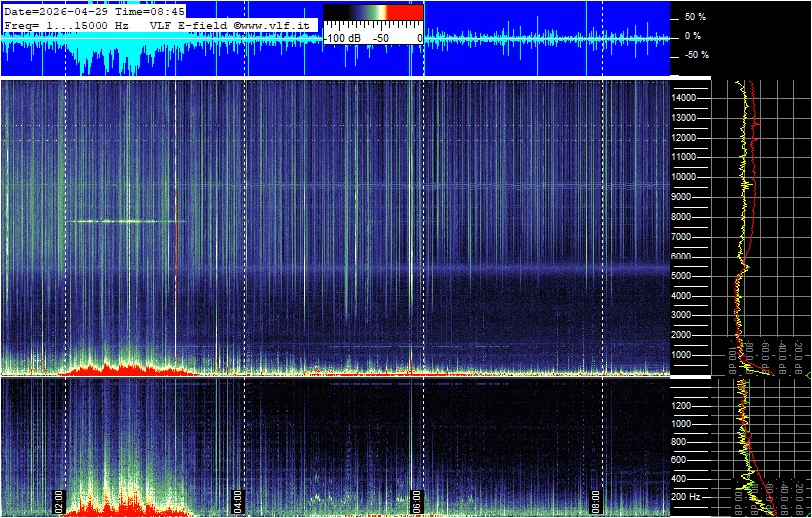Viewport: 812px width, 518px height.
Task: Click the red end of the dB color scale
Action: 405,12
